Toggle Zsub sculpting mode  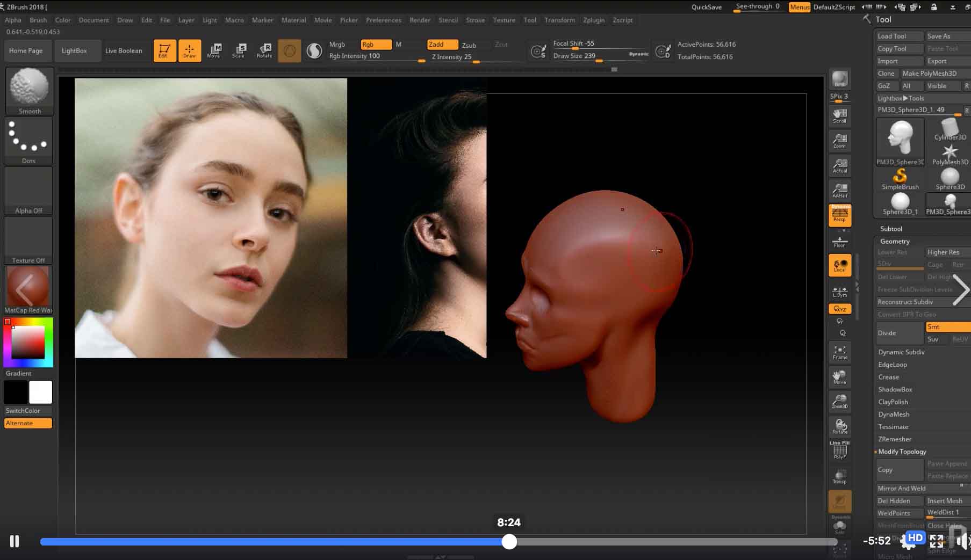coord(469,45)
